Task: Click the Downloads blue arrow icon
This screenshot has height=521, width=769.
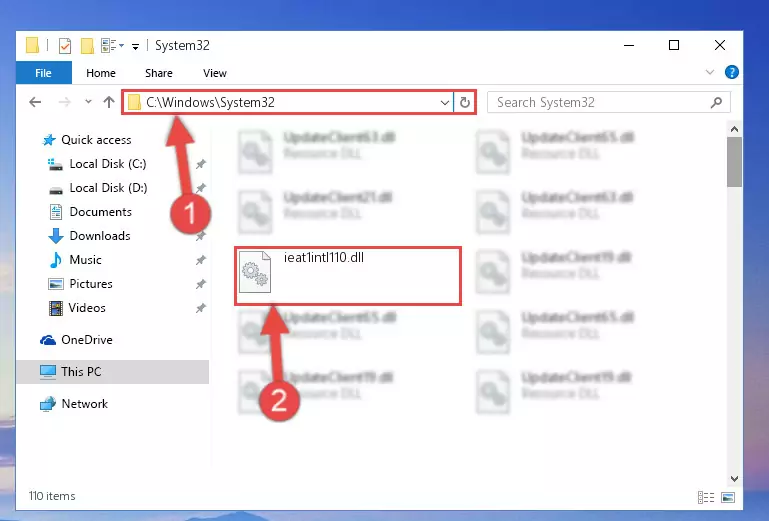Action: 56,236
